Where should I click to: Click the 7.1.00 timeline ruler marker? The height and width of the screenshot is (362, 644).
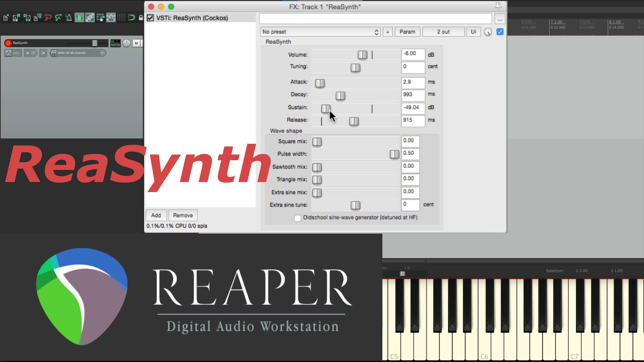tap(556, 22)
